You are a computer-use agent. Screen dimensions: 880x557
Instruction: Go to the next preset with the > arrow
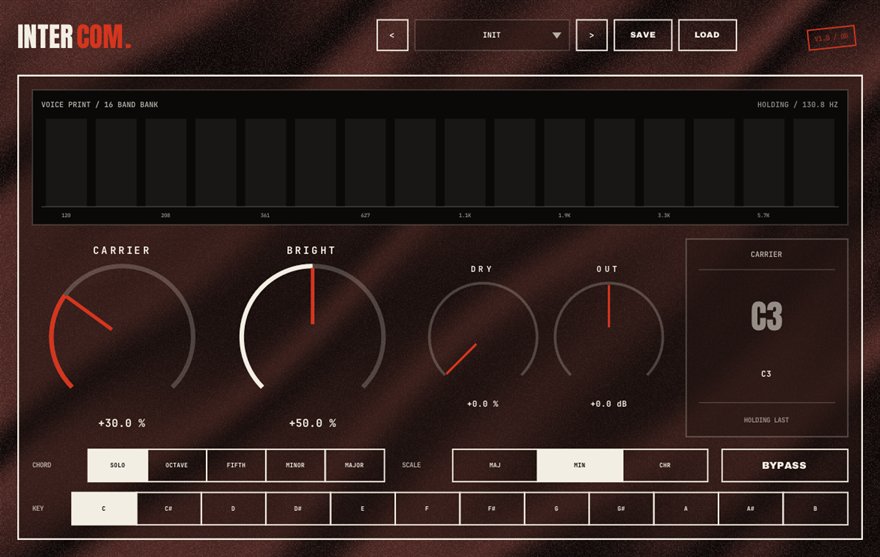[x=592, y=35]
